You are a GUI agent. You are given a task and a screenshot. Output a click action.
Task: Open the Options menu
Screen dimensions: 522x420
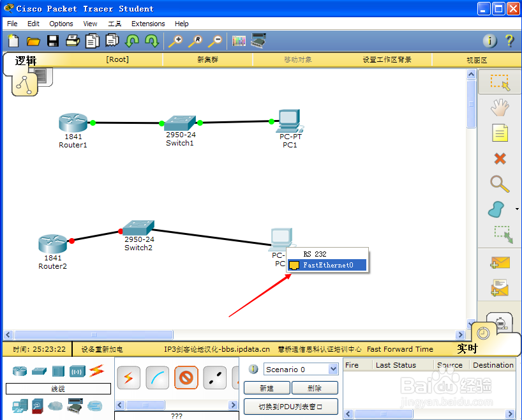point(61,24)
